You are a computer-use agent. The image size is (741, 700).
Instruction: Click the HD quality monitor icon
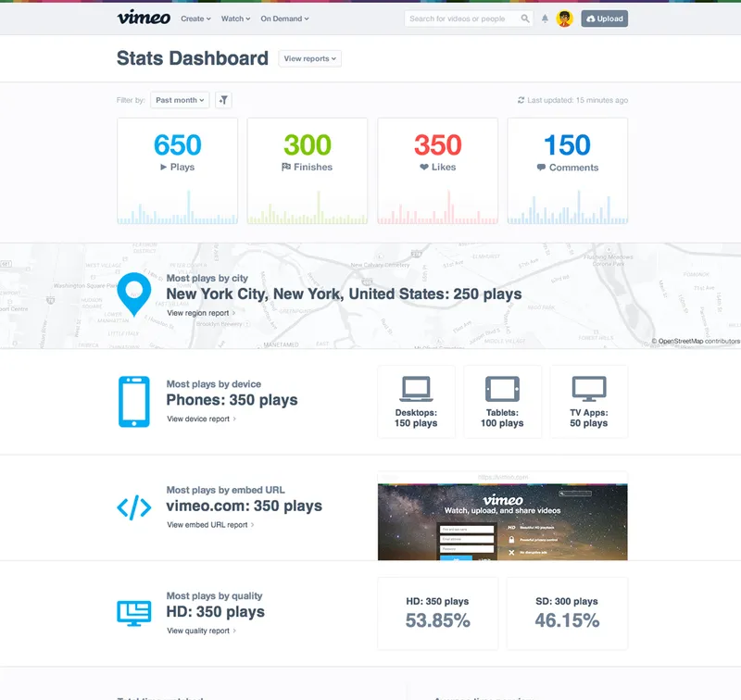[x=134, y=612]
